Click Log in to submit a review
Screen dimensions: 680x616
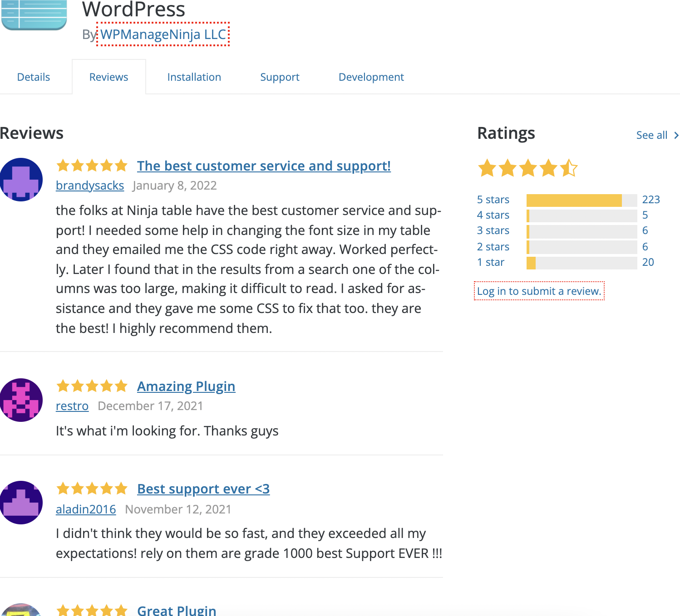(539, 291)
